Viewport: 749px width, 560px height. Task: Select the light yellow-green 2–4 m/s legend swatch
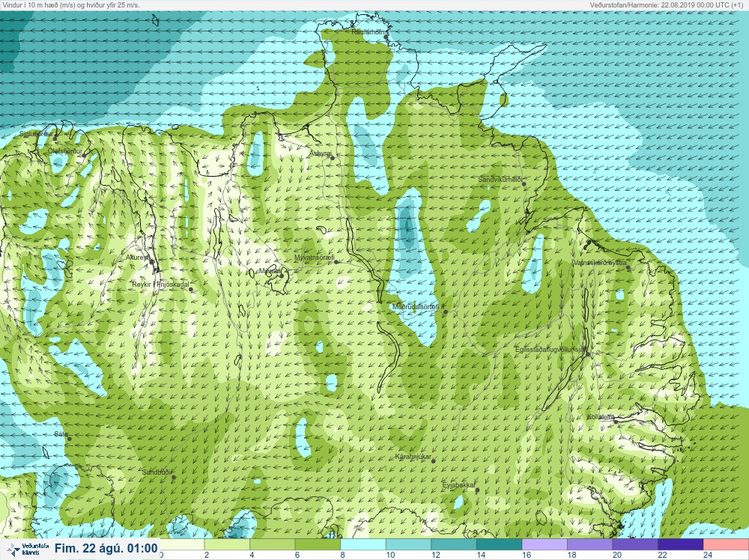click(x=227, y=544)
